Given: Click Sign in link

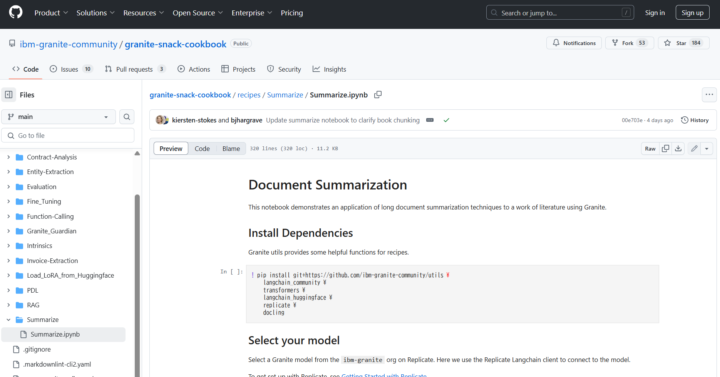Looking at the screenshot, I should (x=655, y=13).
